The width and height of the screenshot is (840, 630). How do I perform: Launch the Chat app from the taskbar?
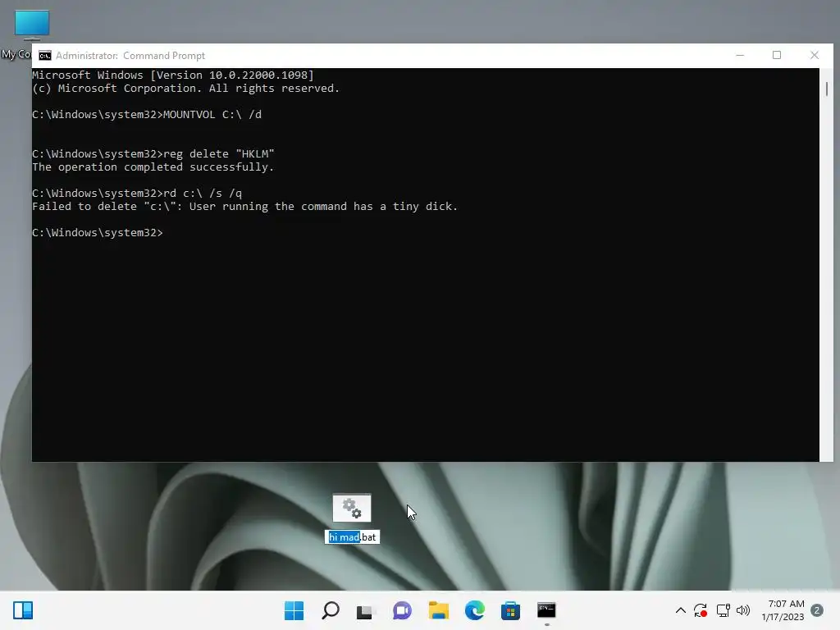(402, 610)
